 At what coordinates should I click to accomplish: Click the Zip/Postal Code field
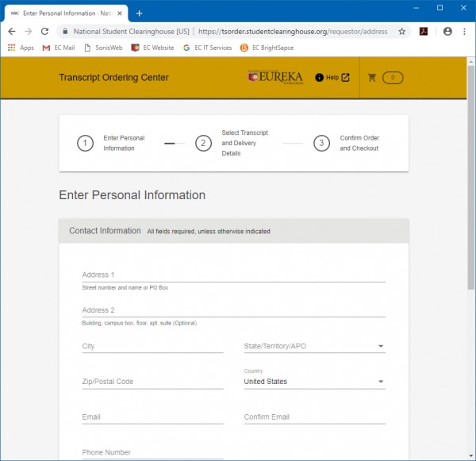click(x=152, y=382)
